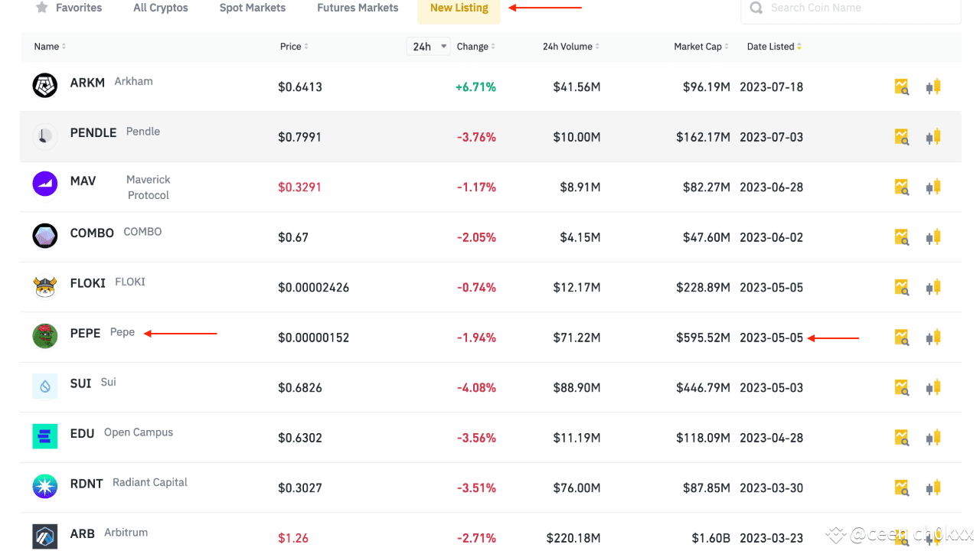Click the Arbitrum coin logo
The image size is (980, 551).
[44, 537]
